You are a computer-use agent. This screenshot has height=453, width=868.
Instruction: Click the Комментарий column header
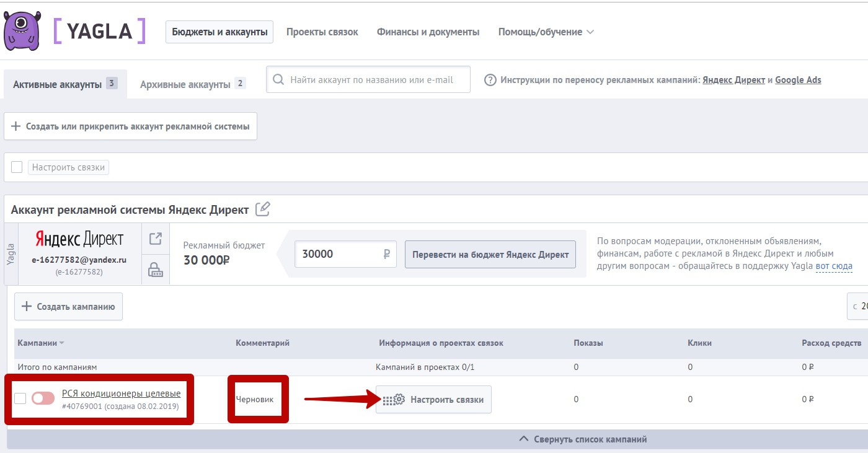click(x=262, y=343)
